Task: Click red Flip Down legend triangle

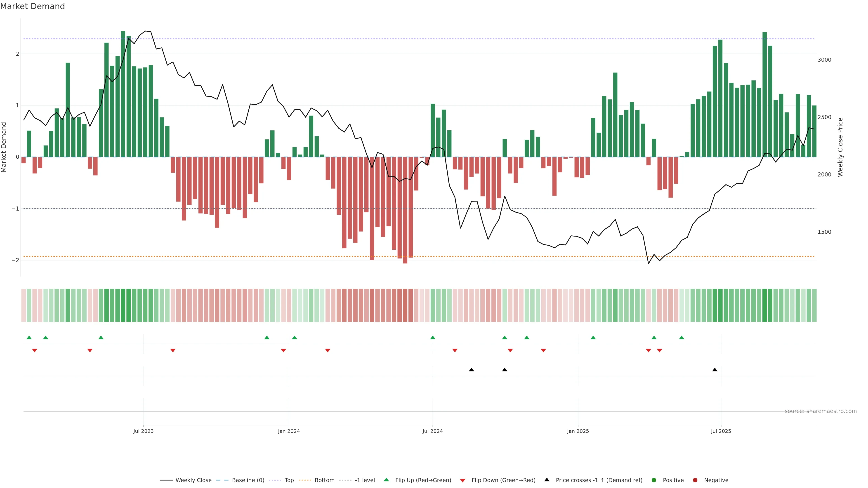Action: (463, 480)
